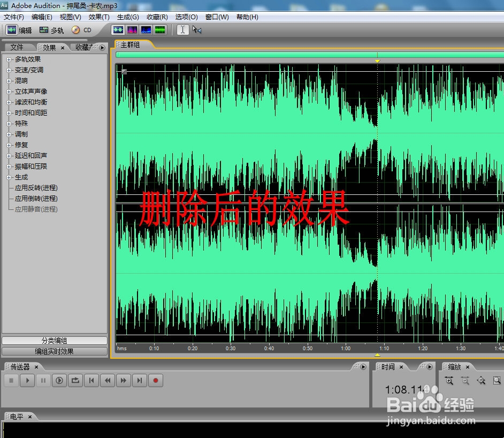Viewport: 504px width, 438px height.
Task: Expand the 滤波和均衡 effects group
Action: click(x=9, y=102)
